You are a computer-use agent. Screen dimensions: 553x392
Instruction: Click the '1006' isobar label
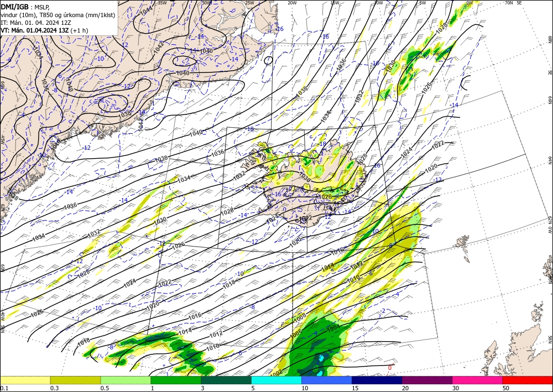point(296,334)
